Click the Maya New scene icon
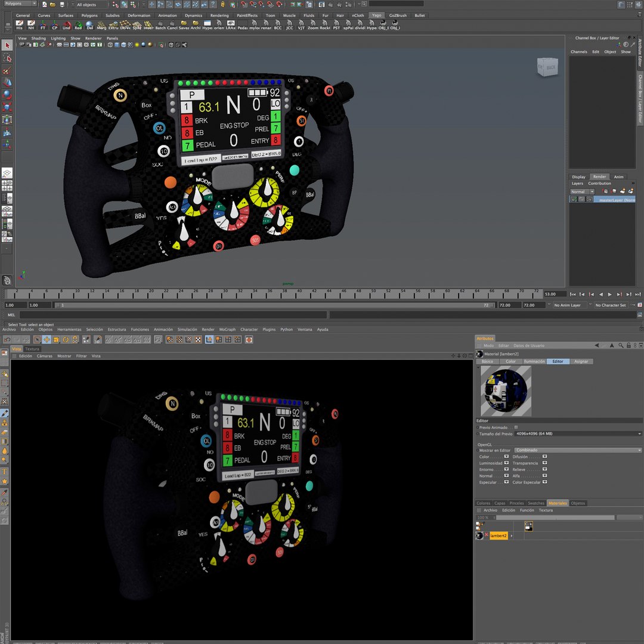644x644 pixels. pos(44,5)
